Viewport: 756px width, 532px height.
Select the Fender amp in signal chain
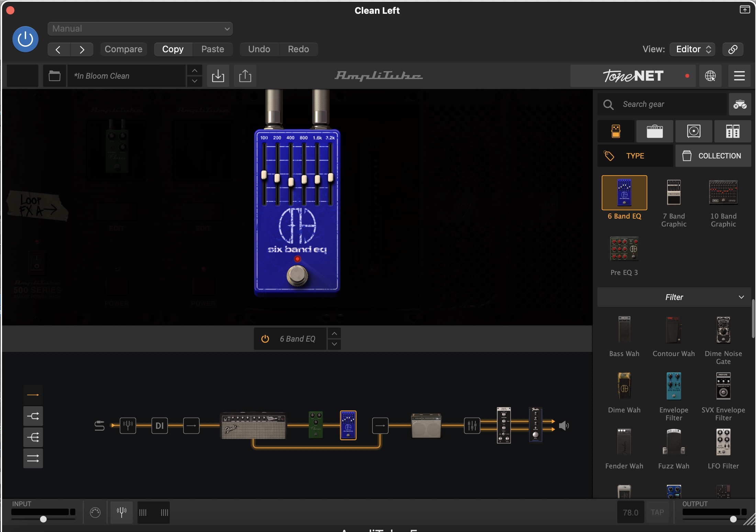[253, 425]
